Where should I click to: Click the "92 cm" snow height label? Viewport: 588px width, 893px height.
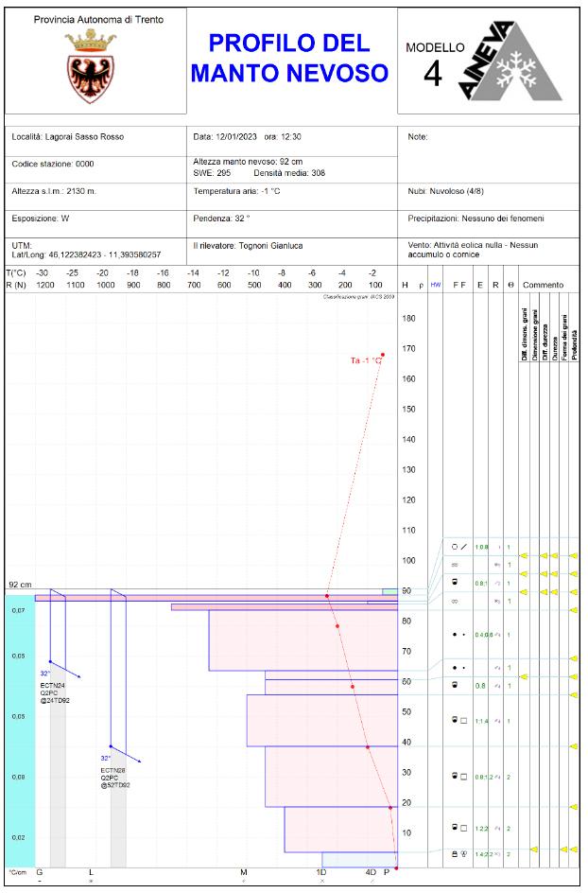pyautogui.click(x=21, y=585)
